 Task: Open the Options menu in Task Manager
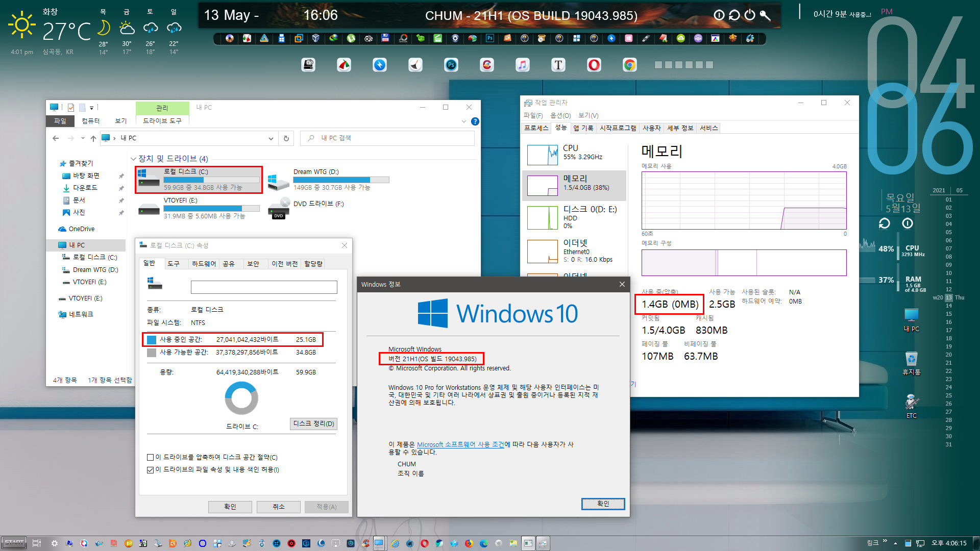(x=560, y=115)
